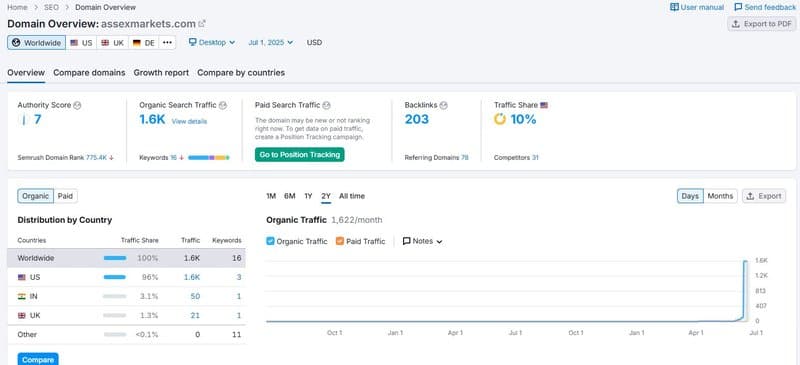Click Competitors count 31
Image resolution: width=800 pixels, height=365 pixels.
(535, 158)
